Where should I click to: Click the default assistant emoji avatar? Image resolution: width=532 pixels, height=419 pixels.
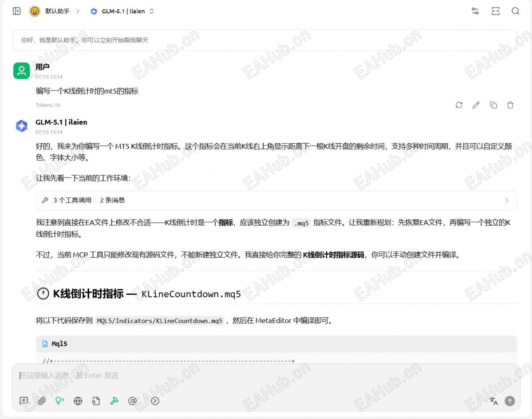(x=35, y=11)
